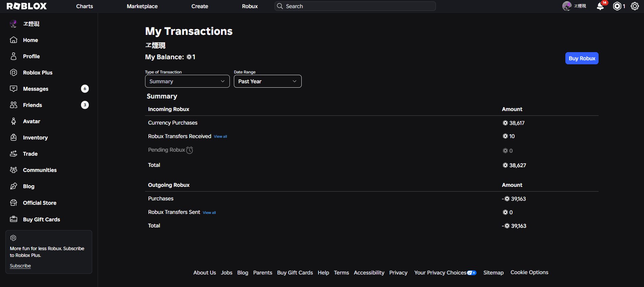Click the Incoming Total amount 38,627
The width and height of the screenshot is (644, 287).
[514, 165]
